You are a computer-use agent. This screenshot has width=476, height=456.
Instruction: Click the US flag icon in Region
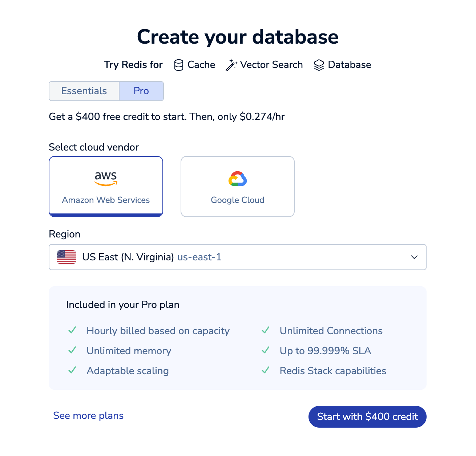click(x=66, y=257)
